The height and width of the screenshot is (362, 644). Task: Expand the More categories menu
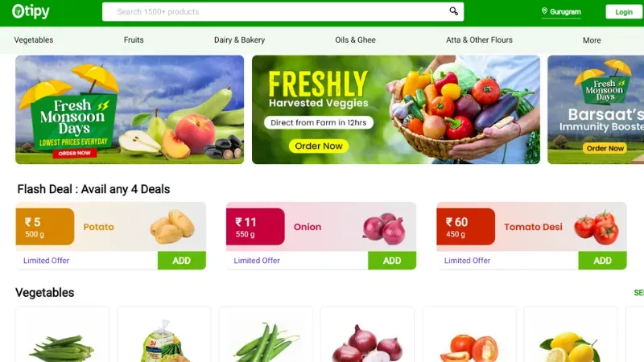tap(592, 40)
